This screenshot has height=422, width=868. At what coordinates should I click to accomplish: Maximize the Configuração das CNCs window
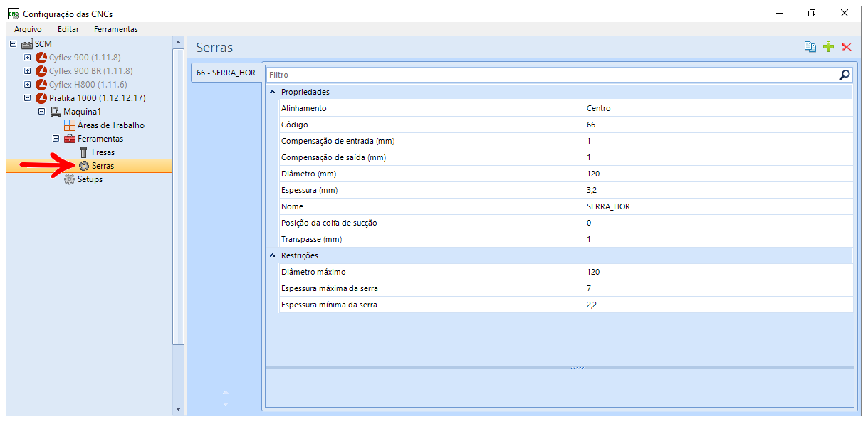[x=812, y=13]
